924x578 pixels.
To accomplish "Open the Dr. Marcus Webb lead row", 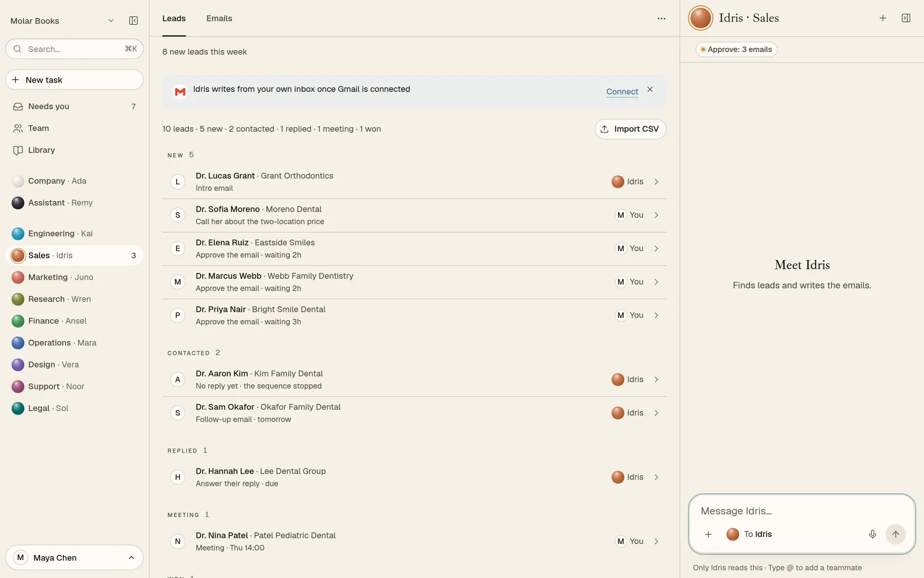I will (414, 282).
